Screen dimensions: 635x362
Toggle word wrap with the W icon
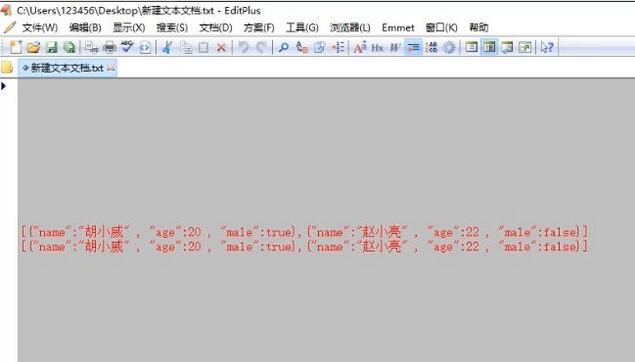(x=395, y=47)
